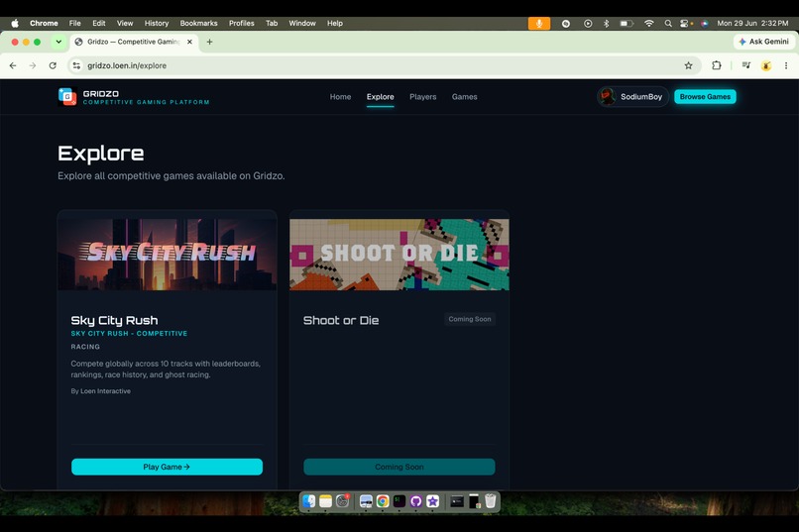Click the Coming Soon button under Shoot or Die
The height and width of the screenshot is (532, 799).
click(x=399, y=467)
